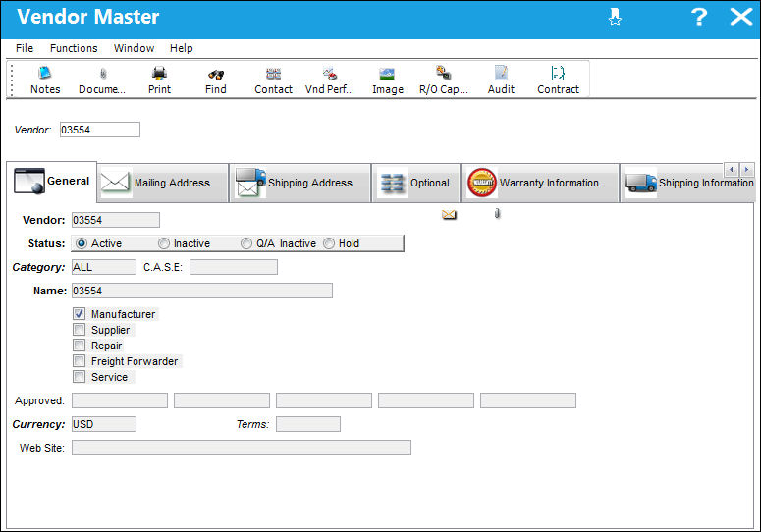Click the Vendor field in General tab
The height and width of the screenshot is (532, 761).
[x=116, y=220]
